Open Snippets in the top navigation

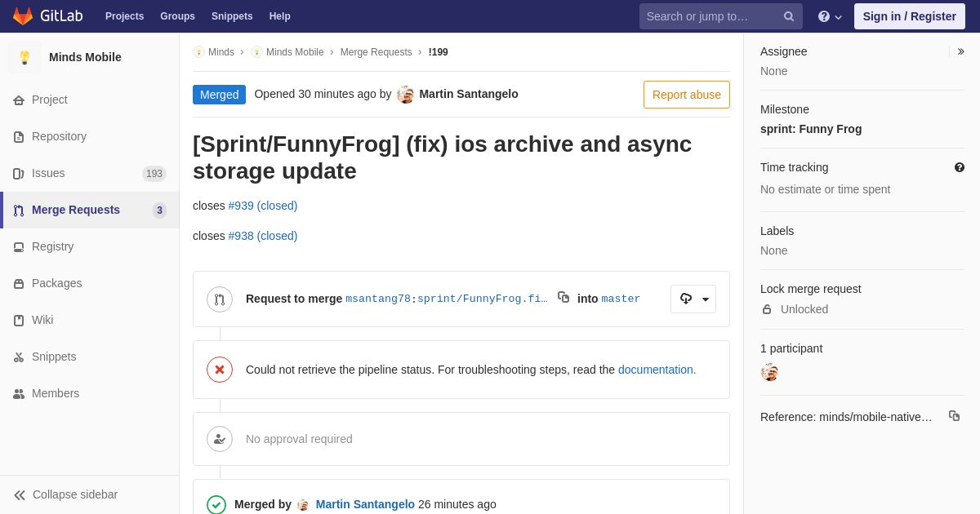coord(232,16)
